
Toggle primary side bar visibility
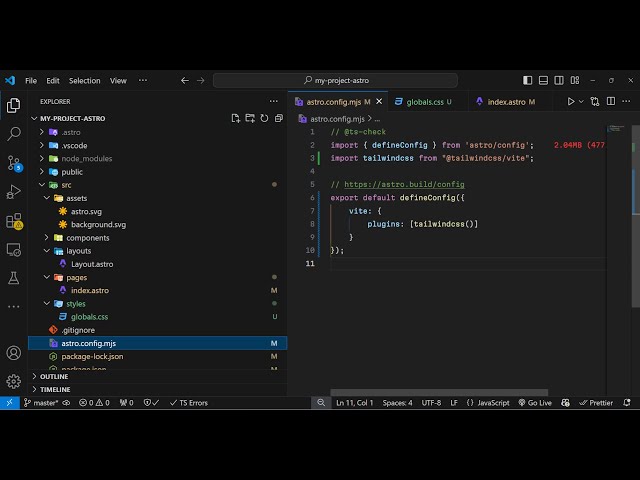tap(527, 80)
